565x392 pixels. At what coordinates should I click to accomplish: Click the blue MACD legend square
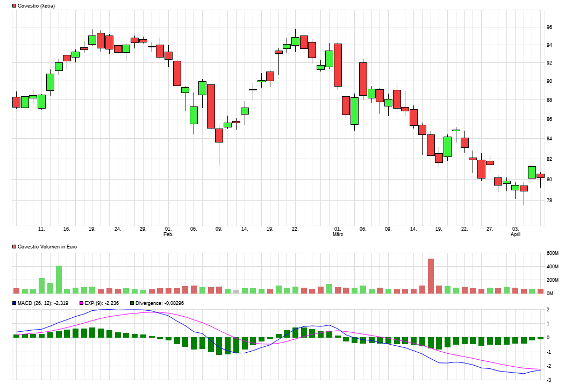pyautogui.click(x=15, y=303)
